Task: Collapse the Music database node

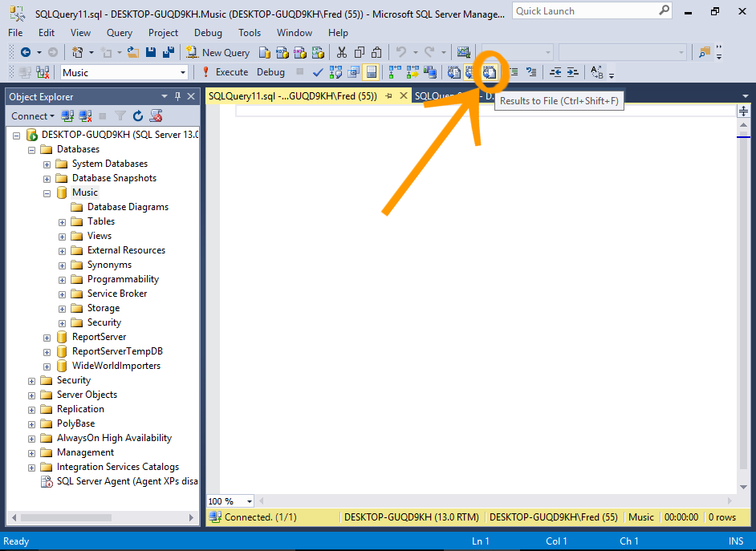Action: 47,193
